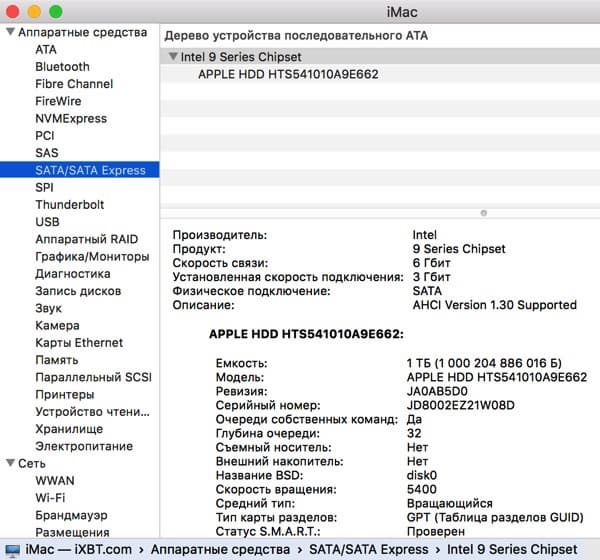Click the rotation speed value 5400

(x=422, y=489)
